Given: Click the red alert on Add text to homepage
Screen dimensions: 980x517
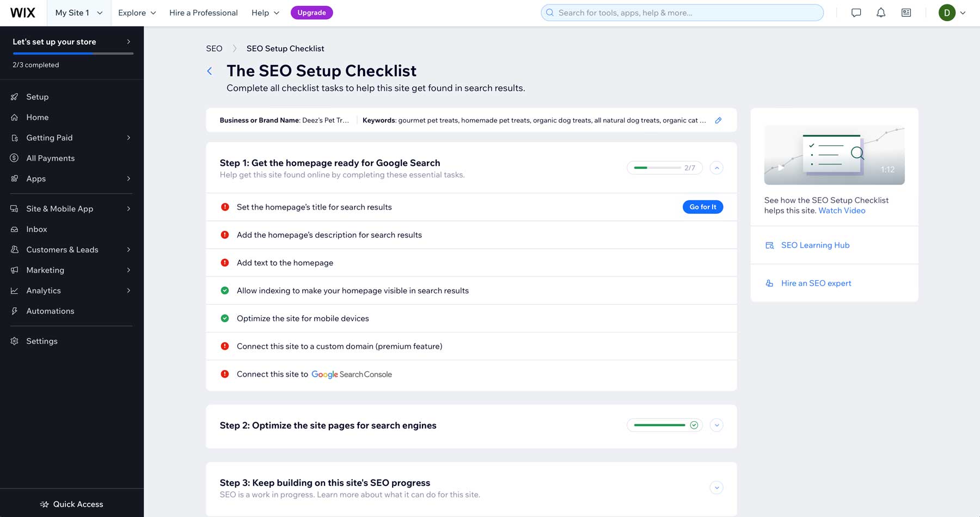Looking at the screenshot, I should coord(225,262).
